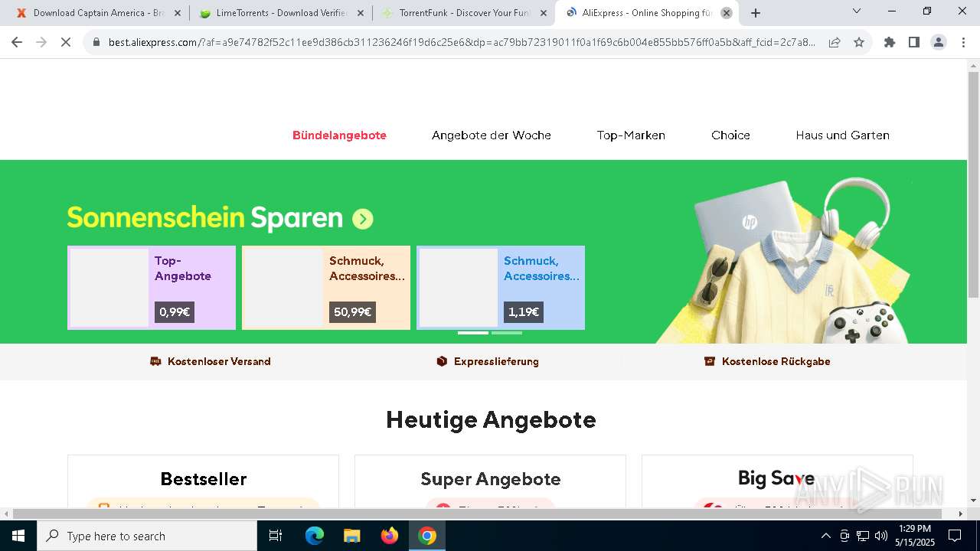Open the taskbar clock showing 1:29 PM

click(x=915, y=536)
